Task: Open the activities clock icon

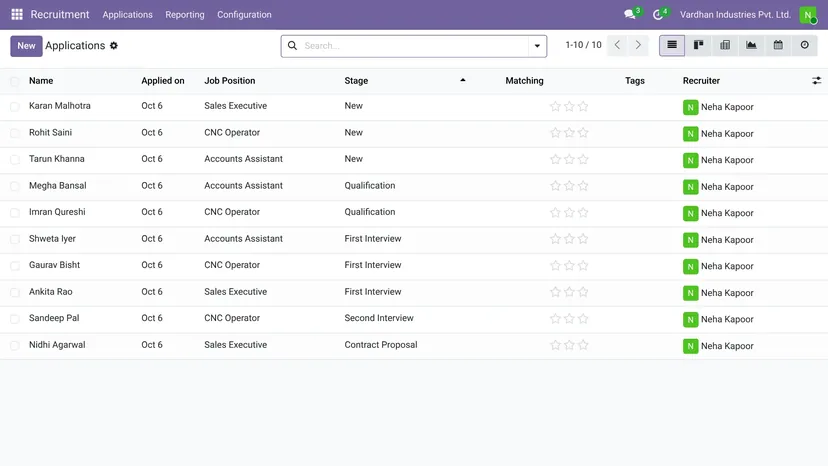Action: [657, 14]
